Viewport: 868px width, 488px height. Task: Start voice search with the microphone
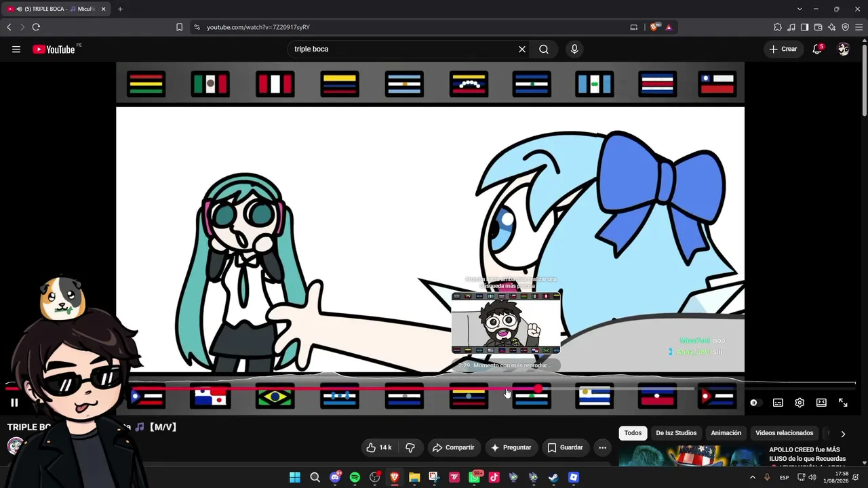point(574,49)
